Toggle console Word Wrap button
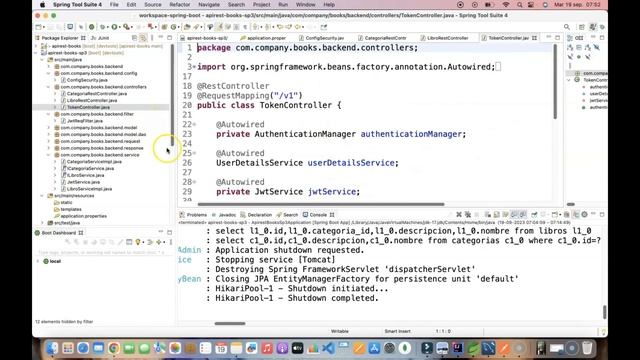Screen dimensions: 640x360 pos(505,214)
